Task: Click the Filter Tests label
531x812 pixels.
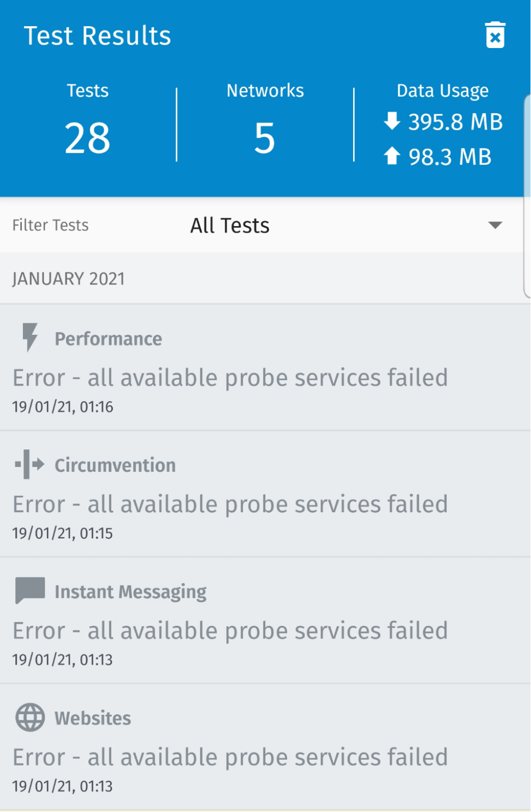Action: (50, 226)
